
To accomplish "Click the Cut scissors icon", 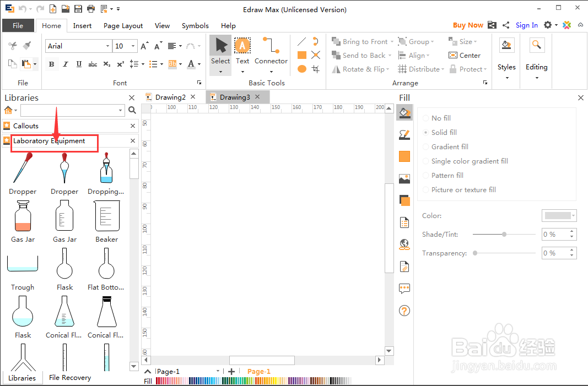I will coord(12,46).
